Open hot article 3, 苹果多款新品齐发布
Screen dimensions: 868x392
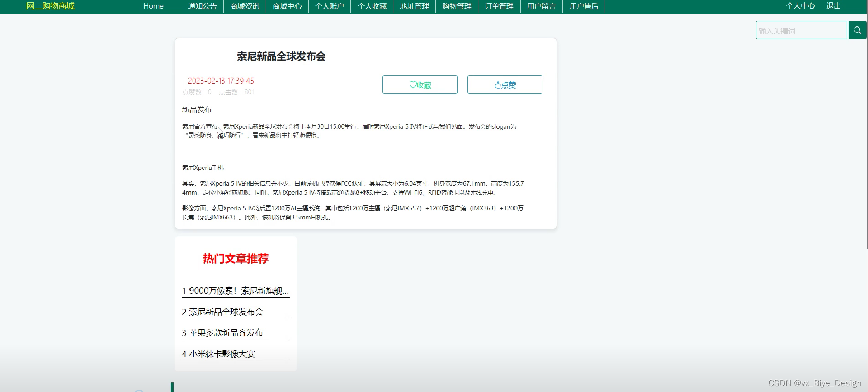pyautogui.click(x=236, y=332)
